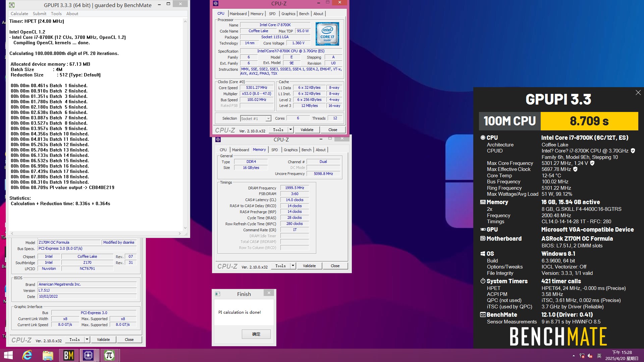This screenshot has width=644, height=362.
Task: Click the System Timers icon in BenchMate
Action: [483, 281]
